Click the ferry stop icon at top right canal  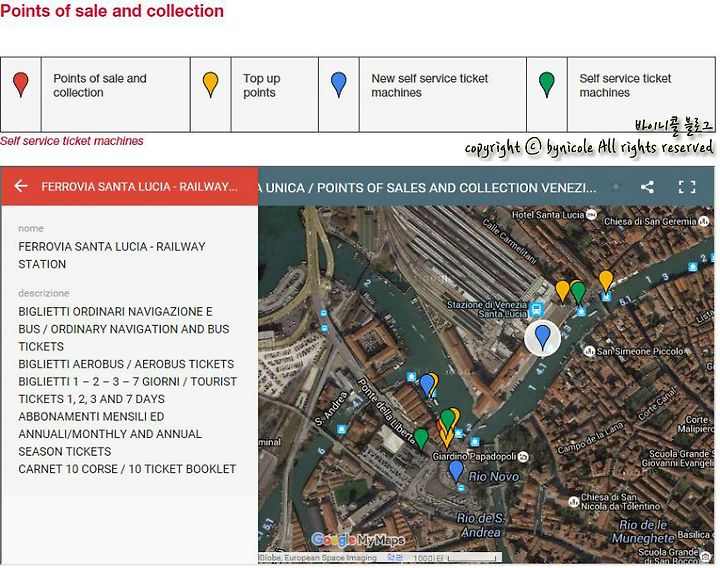pos(692,267)
